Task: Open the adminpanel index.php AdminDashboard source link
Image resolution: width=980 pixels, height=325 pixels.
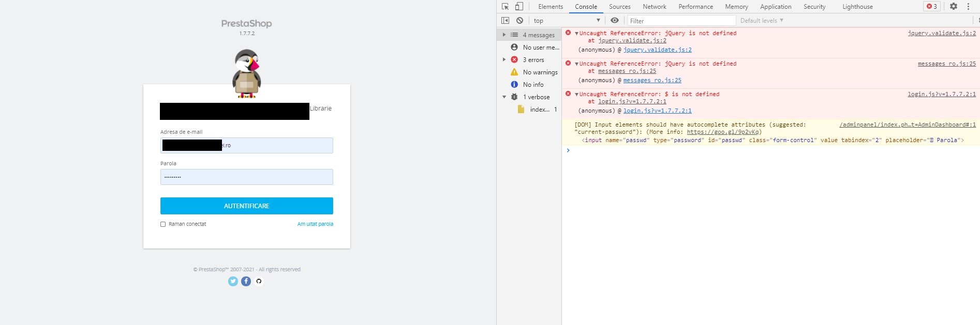Action: click(908, 125)
